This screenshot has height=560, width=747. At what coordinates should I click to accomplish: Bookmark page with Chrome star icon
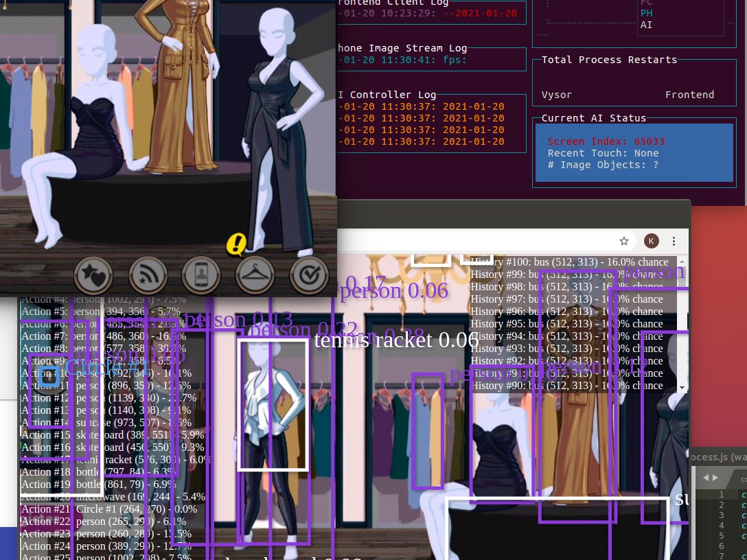point(624,241)
